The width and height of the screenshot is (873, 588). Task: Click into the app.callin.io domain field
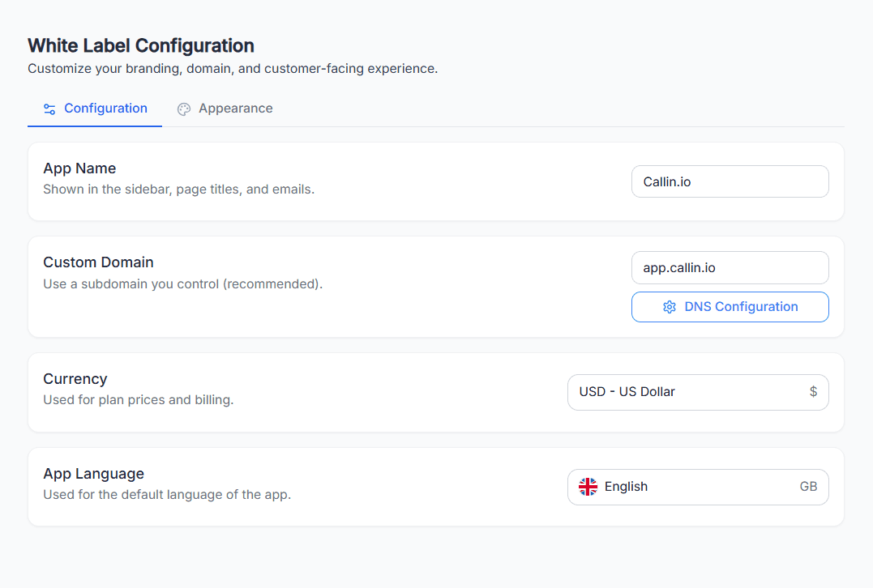pos(730,267)
